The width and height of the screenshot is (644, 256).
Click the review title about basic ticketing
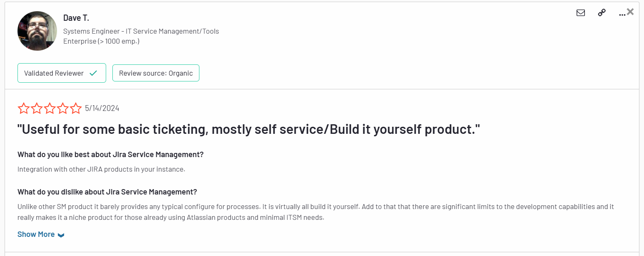pos(249,130)
